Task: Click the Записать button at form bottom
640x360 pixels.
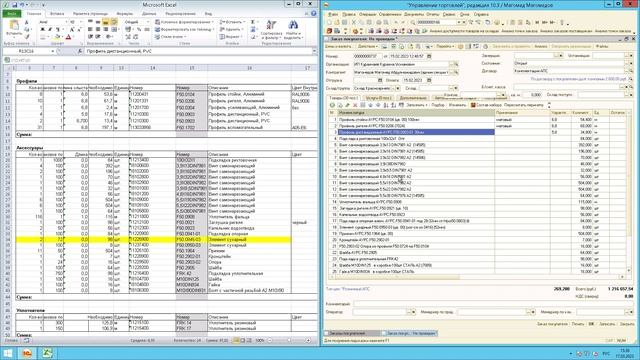Action: pyautogui.click(x=607, y=324)
